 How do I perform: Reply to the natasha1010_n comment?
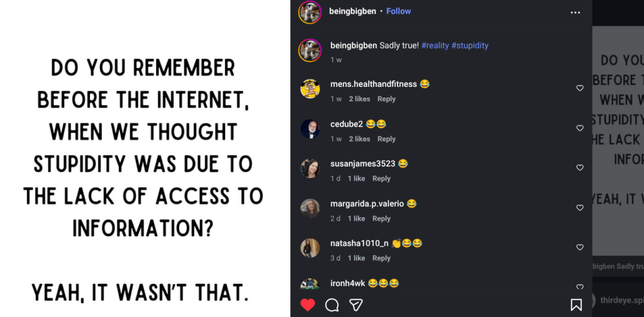click(x=381, y=258)
